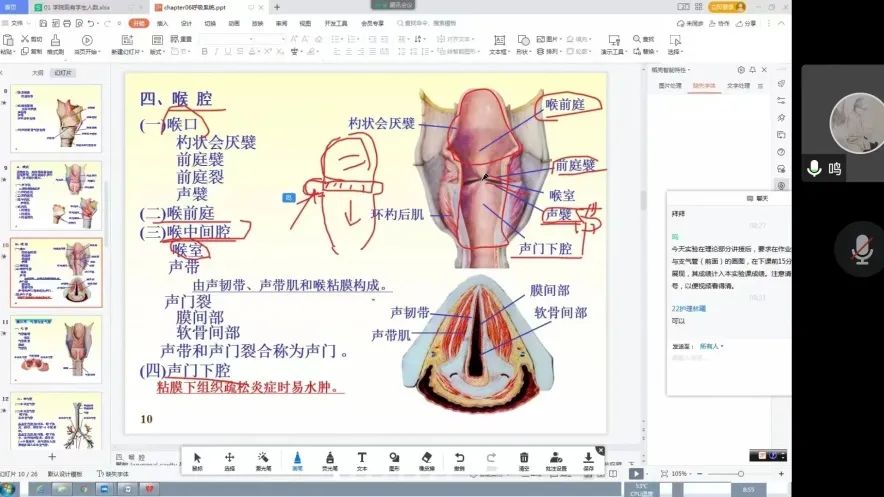Redo the annotation stroke
This screenshot has height=497, width=884.
point(492,460)
